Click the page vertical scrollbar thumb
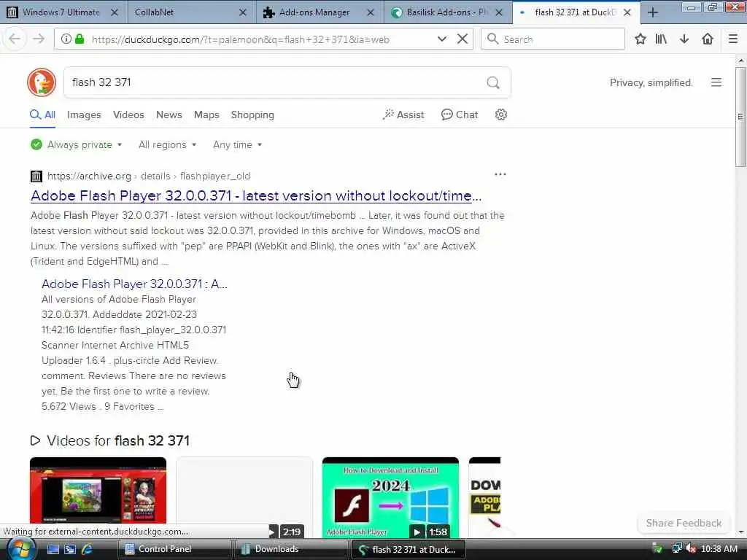Screen dimensions: 747x560 pyautogui.click(x=740, y=117)
